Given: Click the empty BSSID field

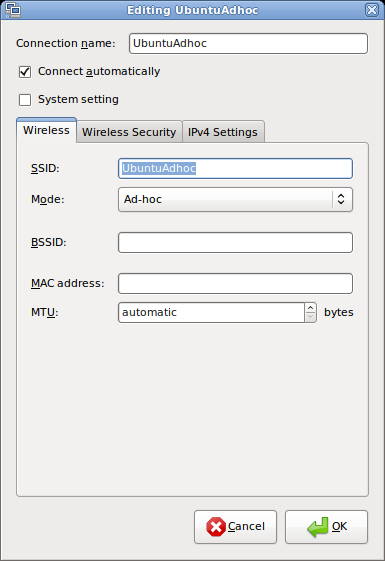Looking at the screenshot, I should point(235,243).
